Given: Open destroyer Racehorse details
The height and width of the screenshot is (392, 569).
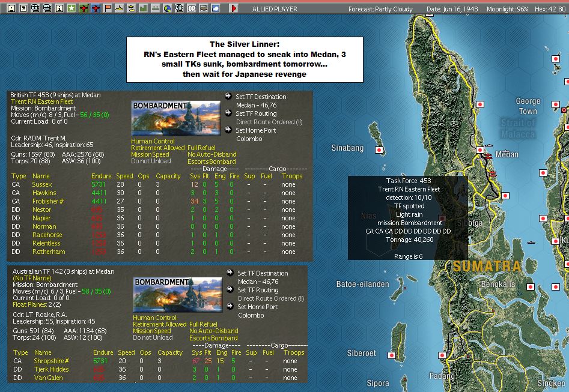Looking at the screenshot, I should click(47, 235).
